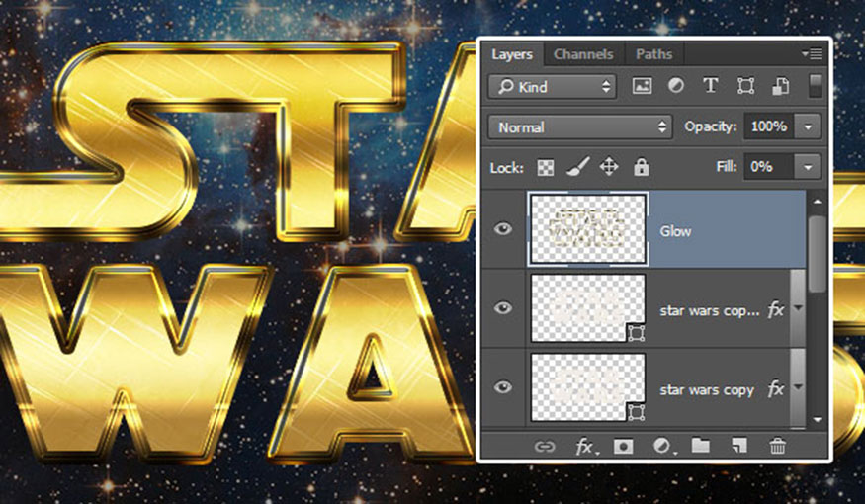Select the Layers tab
The image size is (865, 504).
512,54
